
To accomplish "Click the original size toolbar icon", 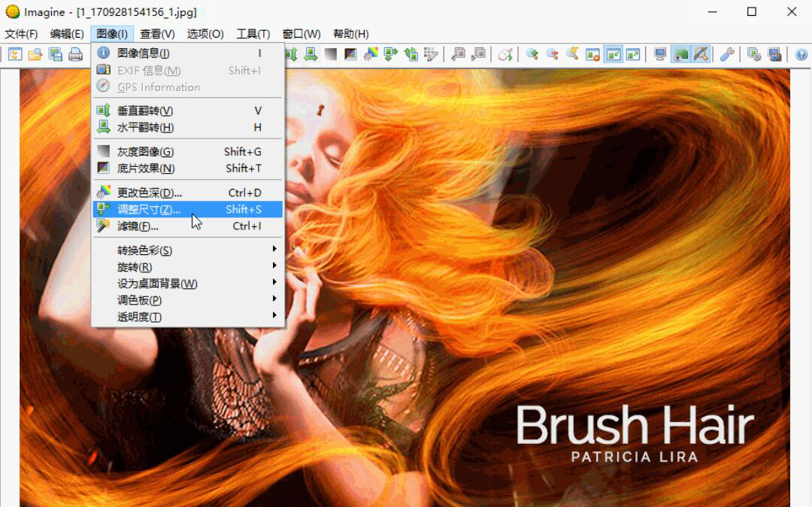I will [x=593, y=54].
